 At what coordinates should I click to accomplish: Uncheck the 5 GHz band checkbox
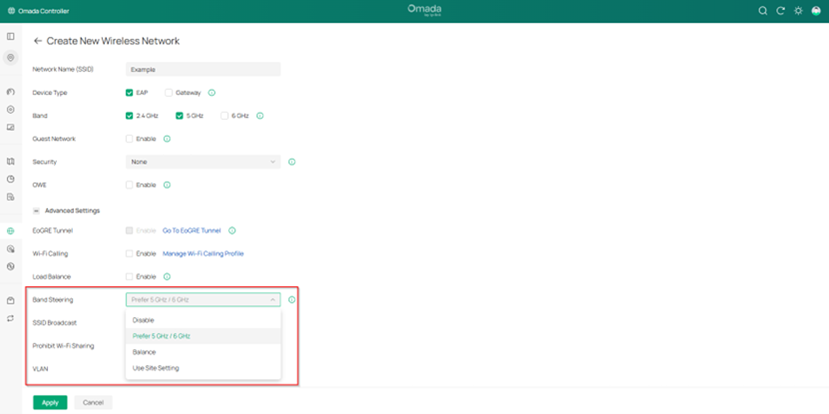[x=179, y=116]
